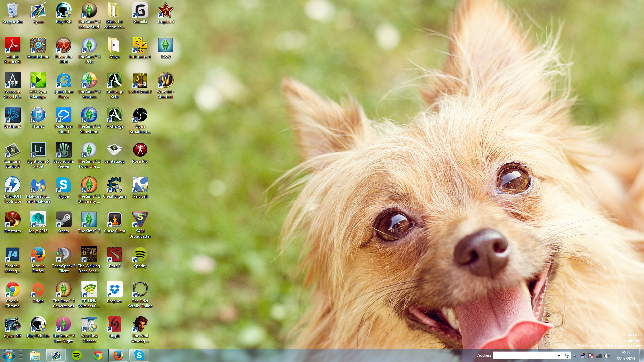Select the Cheat Engine shortcut
Viewport: 644px width, 362px height.
(115, 188)
